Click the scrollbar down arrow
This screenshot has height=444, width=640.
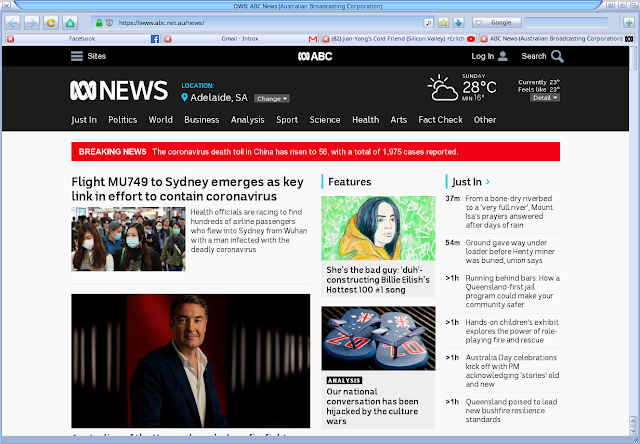click(633, 432)
